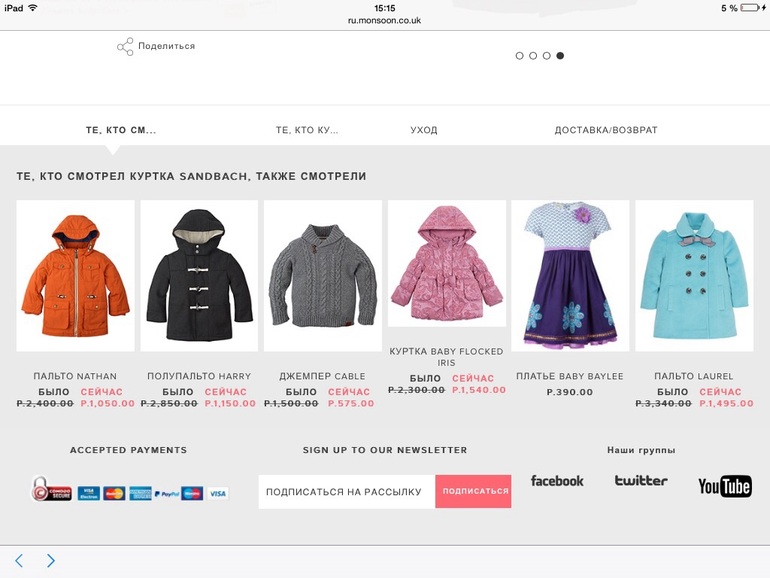
Task: Click the pink ПОДПИСАТЬСЯ button
Action: point(473,491)
